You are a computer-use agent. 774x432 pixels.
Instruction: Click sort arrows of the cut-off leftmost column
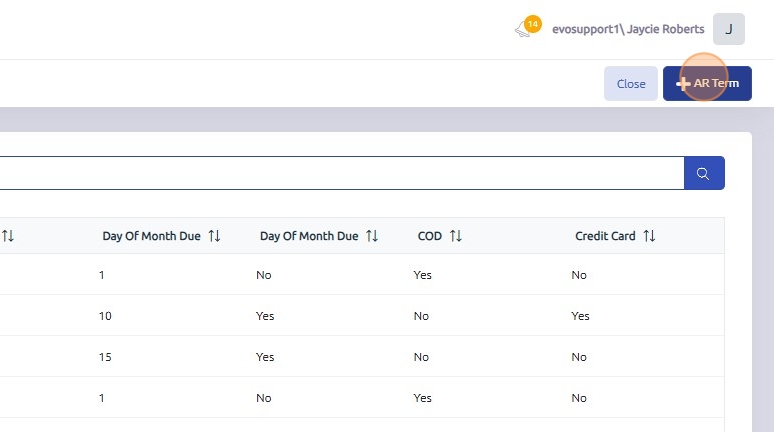click(x=8, y=236)
